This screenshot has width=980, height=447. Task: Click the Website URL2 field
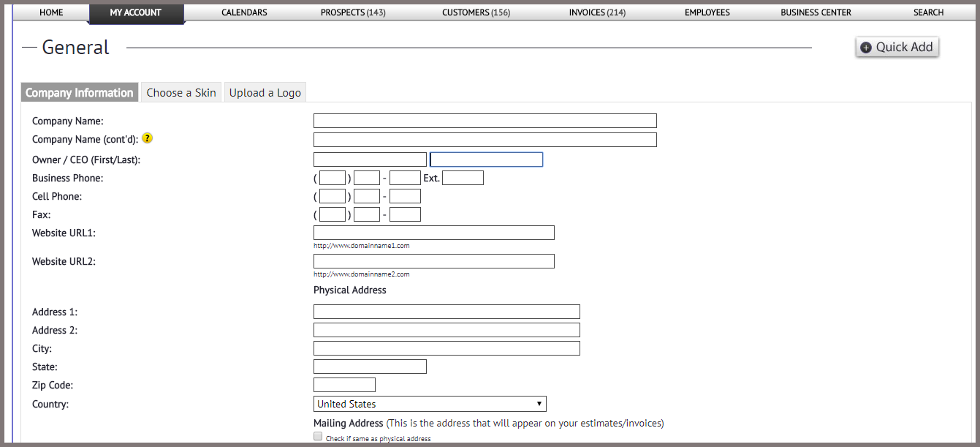coord(434,261)
